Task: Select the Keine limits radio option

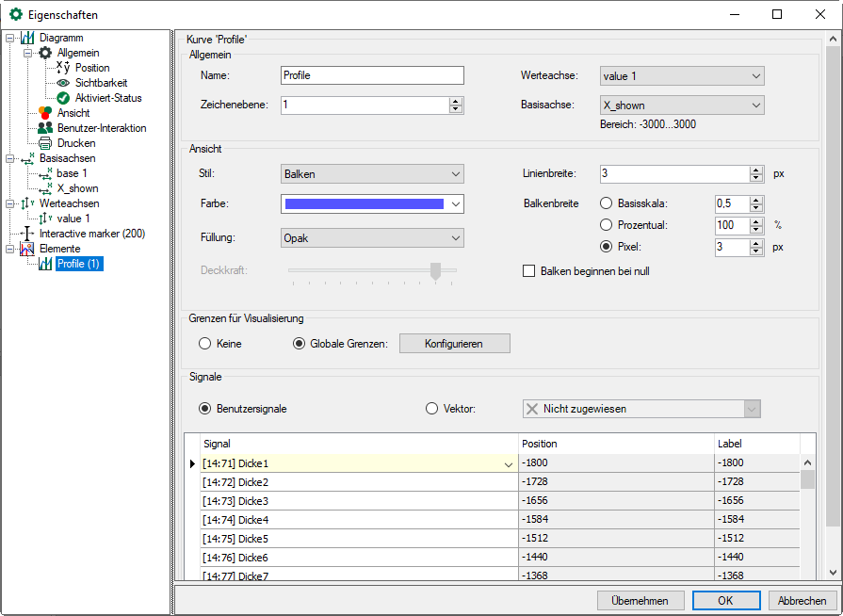Action: (204, 344)
